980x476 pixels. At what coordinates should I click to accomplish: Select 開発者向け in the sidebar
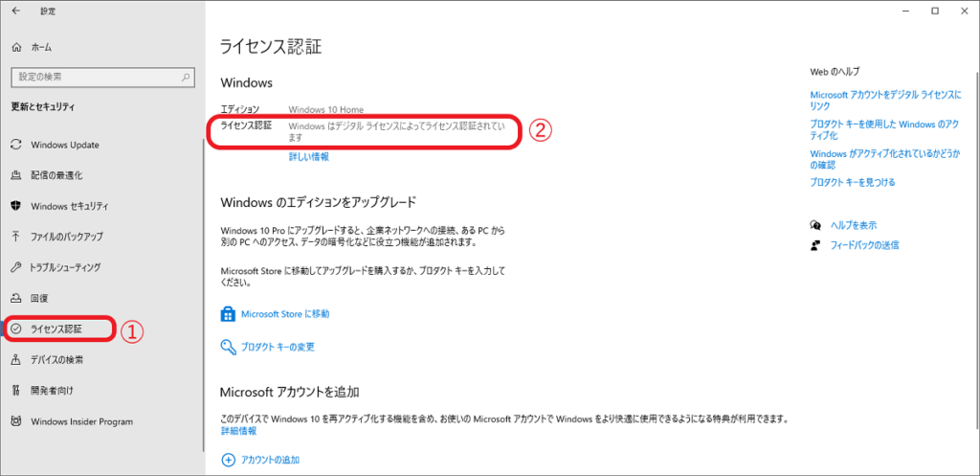tap(52, 390)
